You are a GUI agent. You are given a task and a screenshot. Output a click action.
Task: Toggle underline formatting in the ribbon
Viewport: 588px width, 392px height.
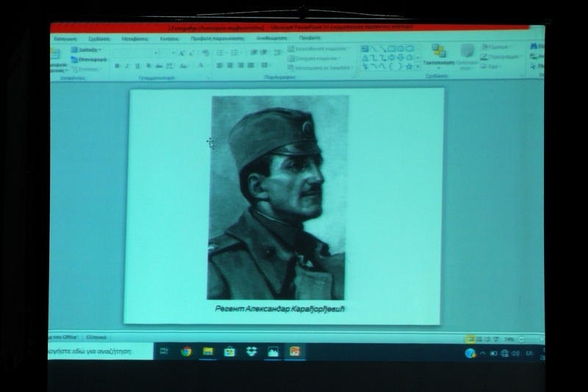pyautogui.click(x=137, y=66)
